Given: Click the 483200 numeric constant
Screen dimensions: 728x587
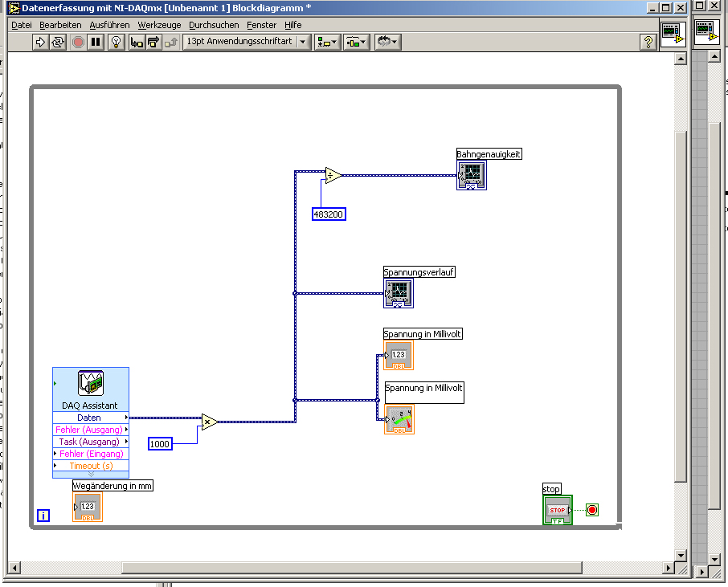Looking at the screenshot, I should tap(329, 214).
